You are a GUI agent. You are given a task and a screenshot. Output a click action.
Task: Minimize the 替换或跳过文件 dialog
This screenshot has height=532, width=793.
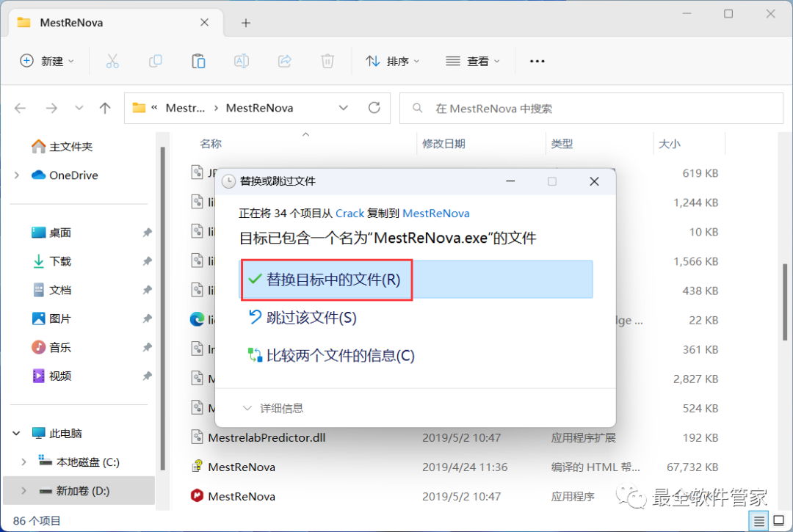tap(510, 181)
